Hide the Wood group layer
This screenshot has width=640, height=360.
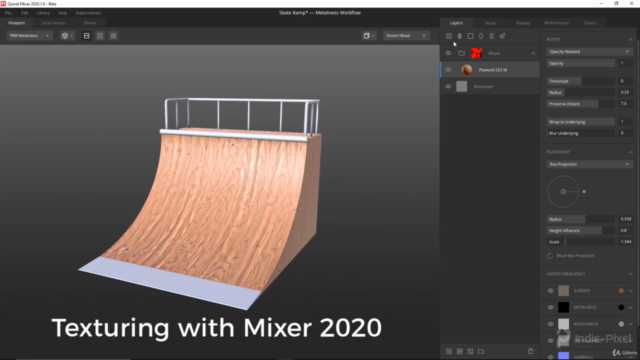pyautogui.click(x=448, y=53)
